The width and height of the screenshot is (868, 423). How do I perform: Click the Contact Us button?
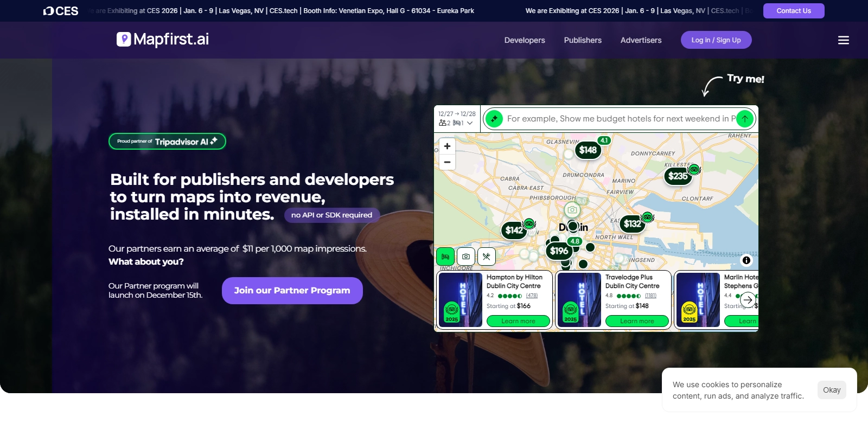point(794,11)
